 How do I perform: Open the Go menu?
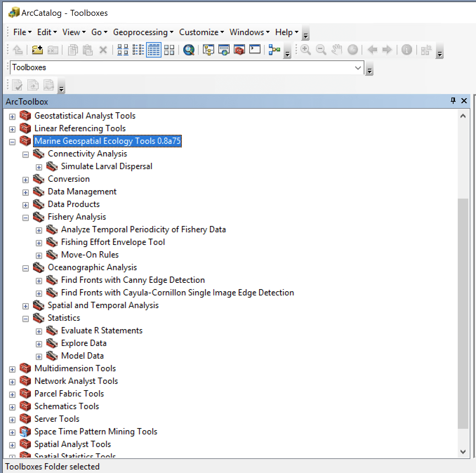point(99,32)
